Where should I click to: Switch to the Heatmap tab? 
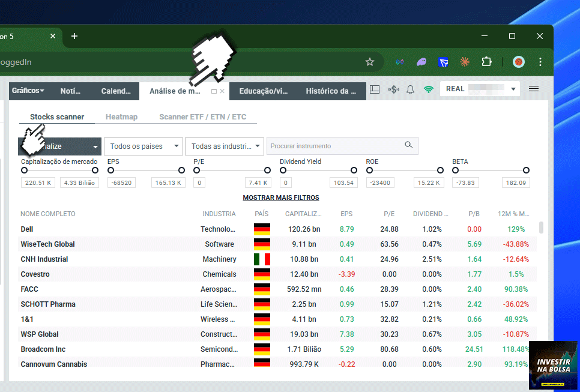coord(121,117)
